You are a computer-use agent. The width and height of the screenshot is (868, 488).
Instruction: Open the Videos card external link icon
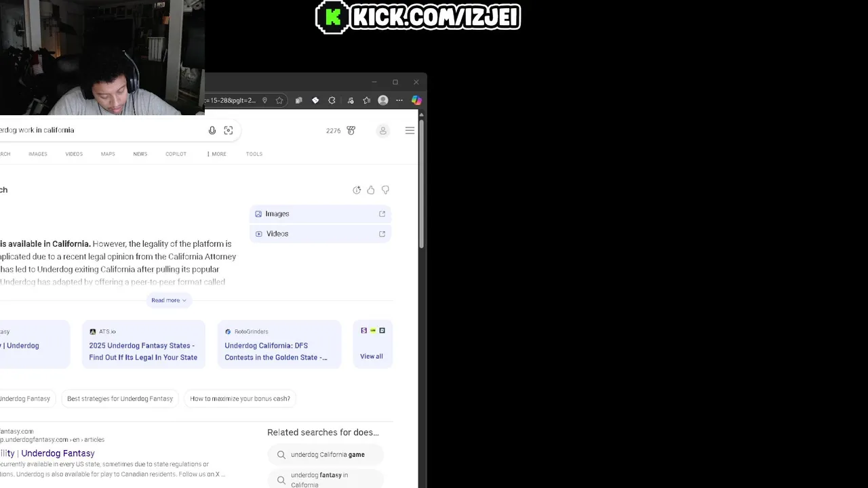[382, 234]
